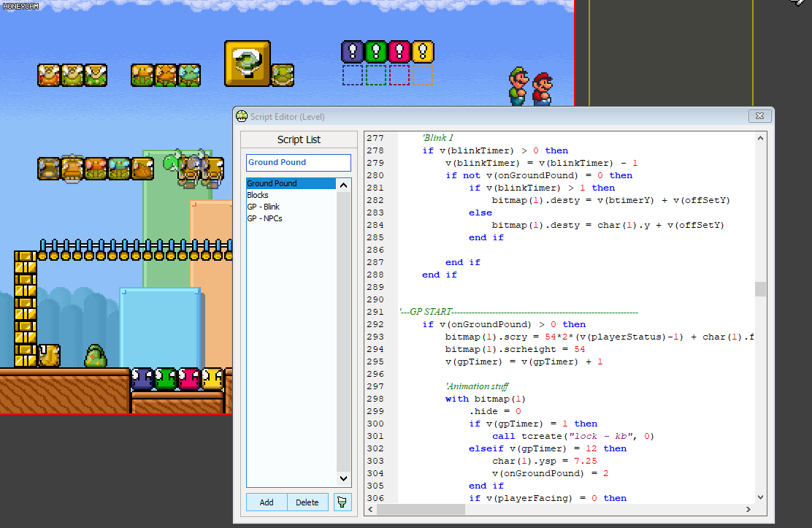This screenshot has width=812, height=528.
Task: Click the line 'with bitmap(1)'
Action: coord(486,399)
